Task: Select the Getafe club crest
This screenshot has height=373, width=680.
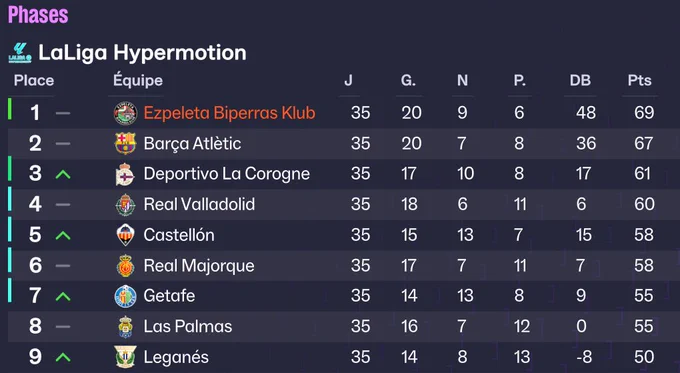Action: click(125, 296)
